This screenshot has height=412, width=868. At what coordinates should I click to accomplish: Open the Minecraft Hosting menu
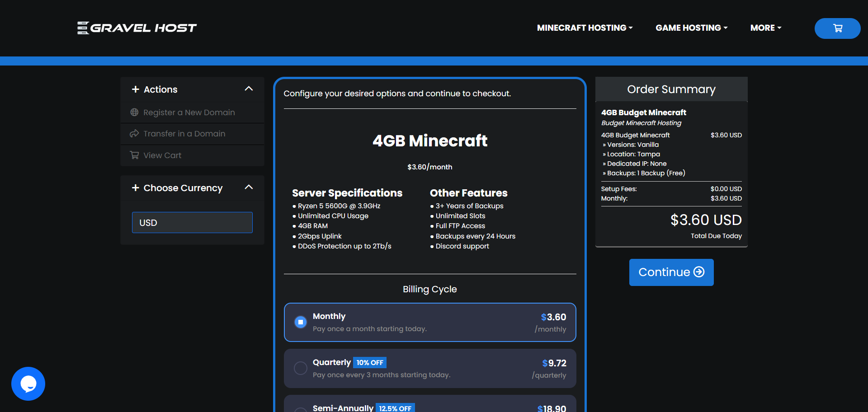(x=585, y=28)
